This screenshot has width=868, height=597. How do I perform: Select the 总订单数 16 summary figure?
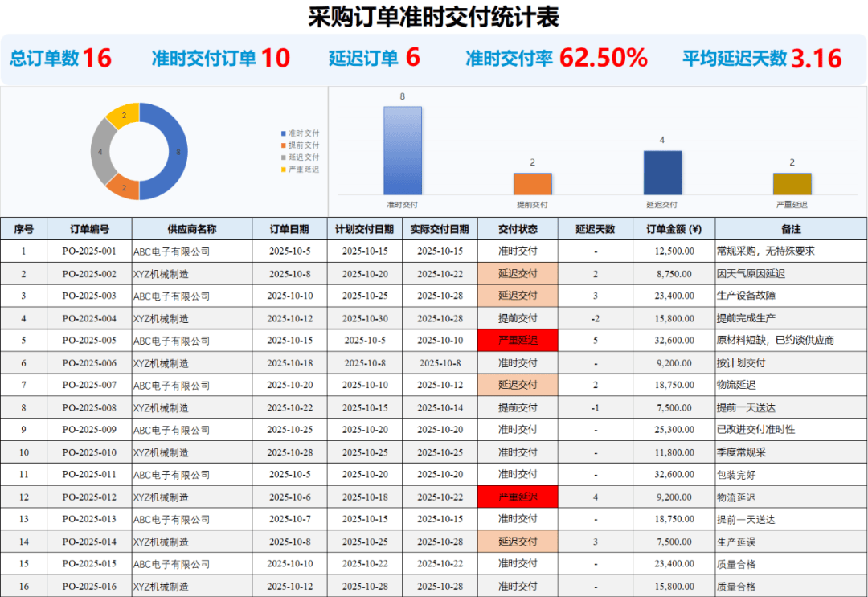(x=60, y=58)
